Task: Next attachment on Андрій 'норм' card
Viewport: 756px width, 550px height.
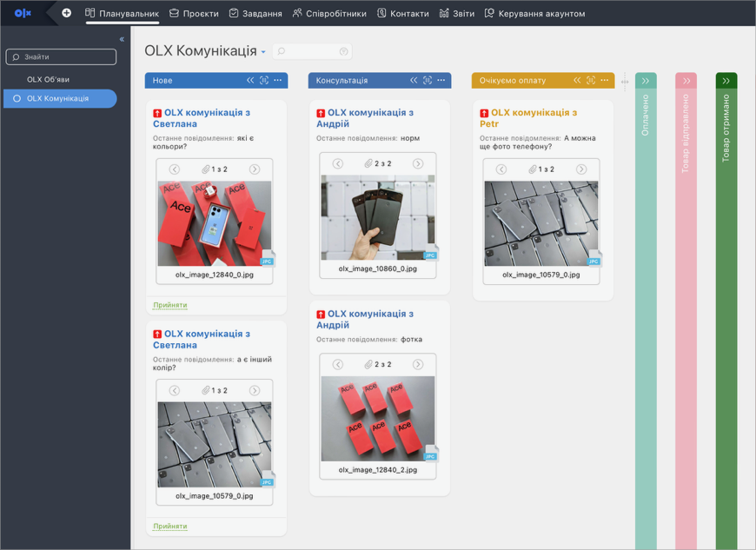Action: 418,163
